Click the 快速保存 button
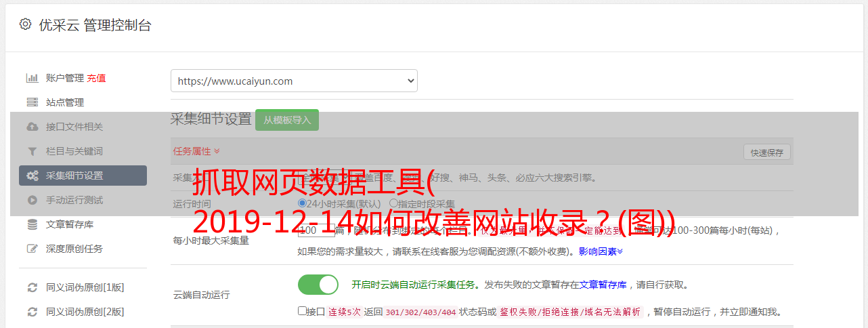Viewport: 868px width, 328px height. (x=767, y=152)
